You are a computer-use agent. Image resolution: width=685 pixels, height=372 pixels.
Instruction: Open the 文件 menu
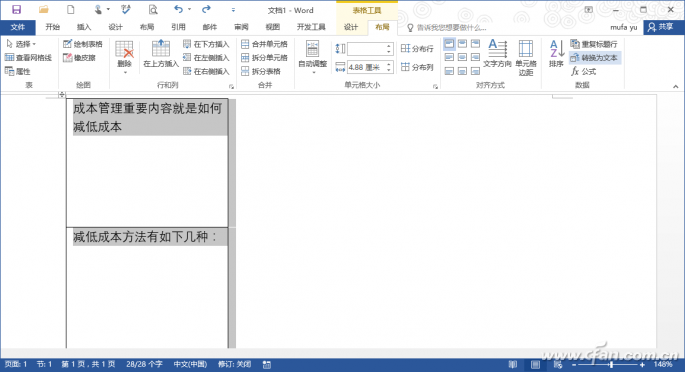coord(18,27)
